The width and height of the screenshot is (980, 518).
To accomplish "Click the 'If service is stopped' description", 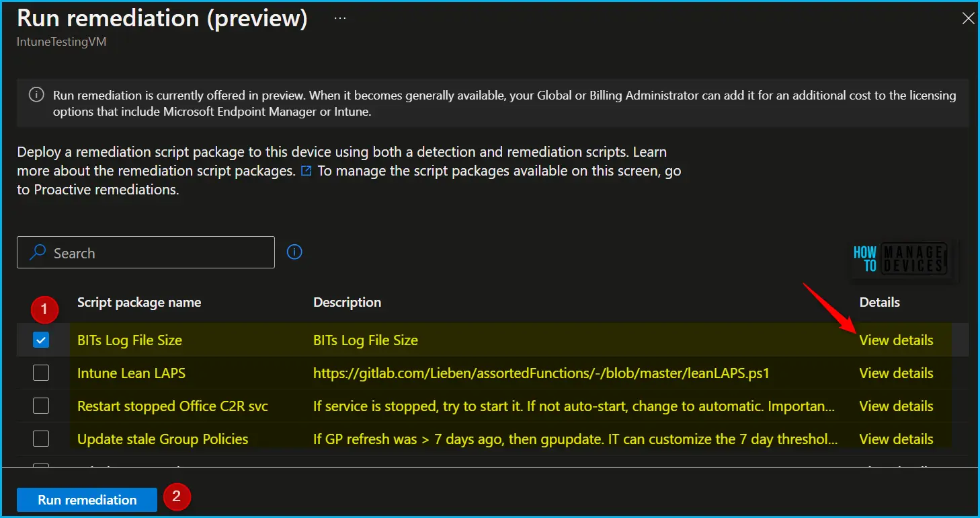I will pyautogui.click(x=575, y=406).
